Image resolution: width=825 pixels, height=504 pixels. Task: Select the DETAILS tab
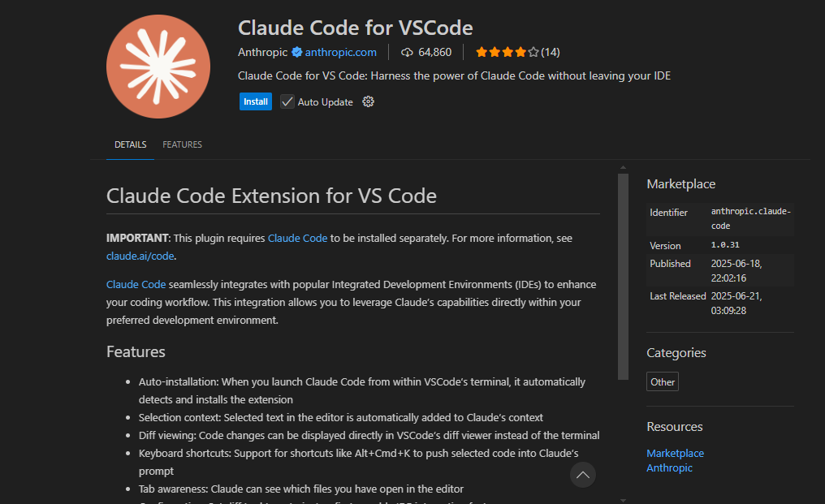(x=131, y=144)
